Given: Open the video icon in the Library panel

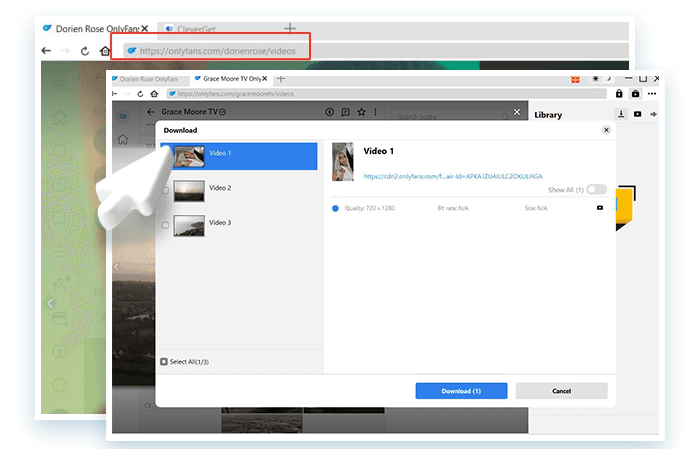Looking at the screenshot, I should (638, 115).
